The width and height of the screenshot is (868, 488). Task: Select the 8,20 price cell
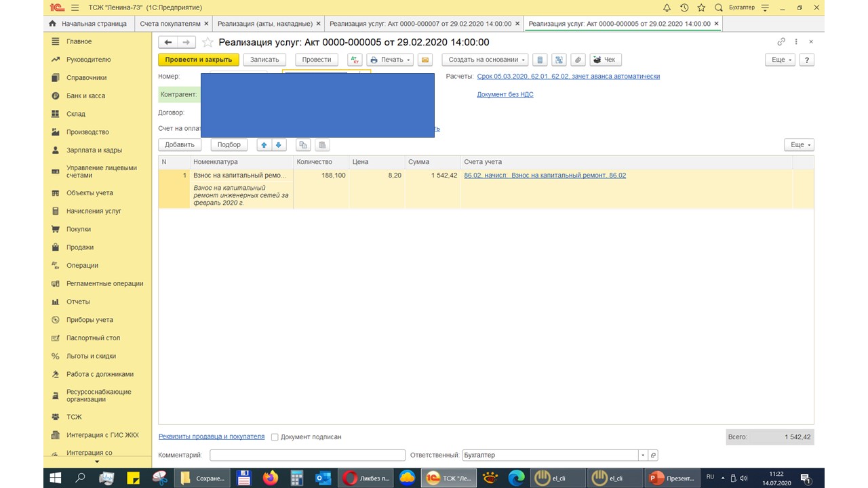[x=376, y=176]
